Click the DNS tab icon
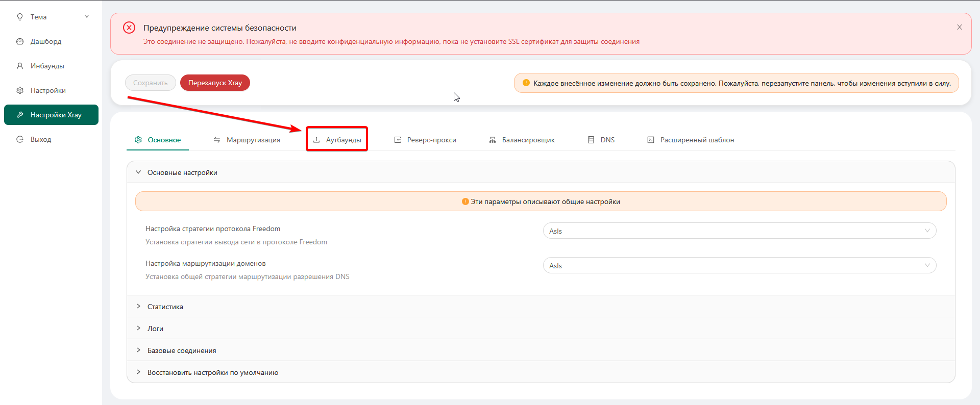Viewport: 980px width, 405px height. (591, 140)
